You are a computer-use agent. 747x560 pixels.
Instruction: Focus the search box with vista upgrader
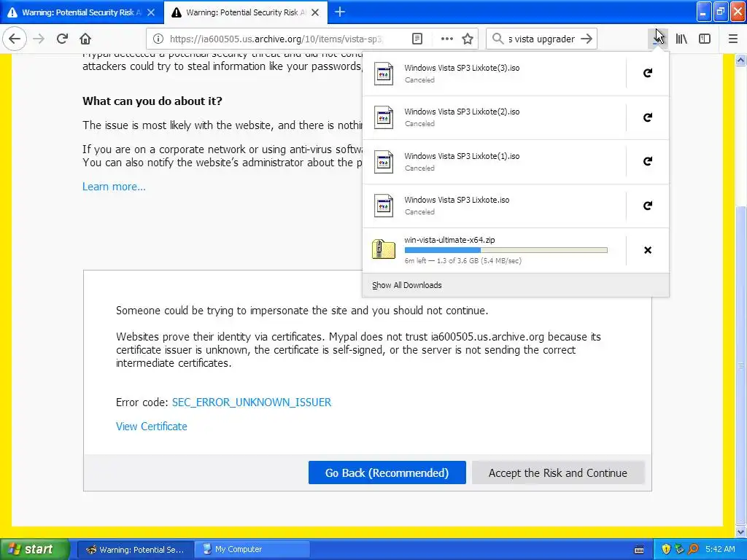pos(541,39)
